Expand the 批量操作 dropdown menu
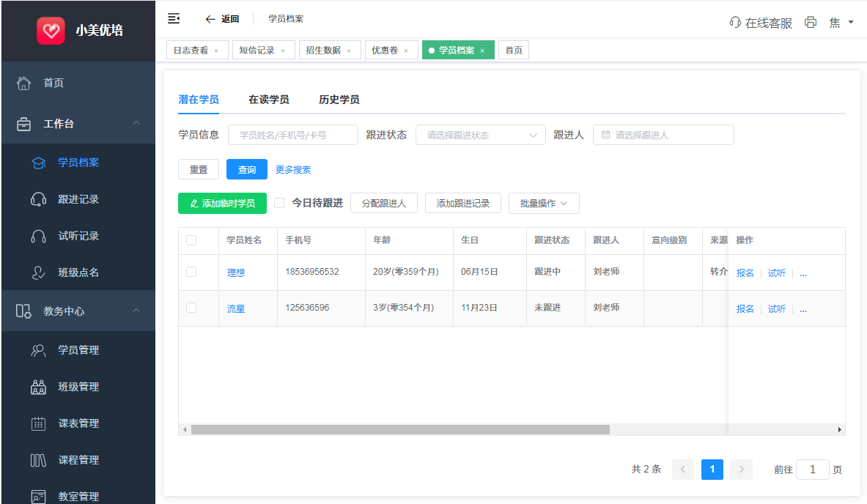The width and height of the screenshot is (867, 504). [x=544, y=204]
